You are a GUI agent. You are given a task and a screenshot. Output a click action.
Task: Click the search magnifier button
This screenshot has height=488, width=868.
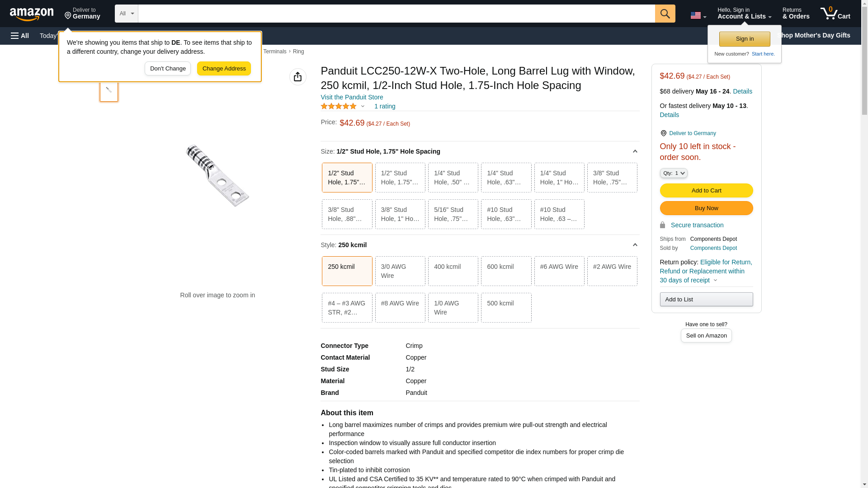pyautogui.click(x=665, y=14)
